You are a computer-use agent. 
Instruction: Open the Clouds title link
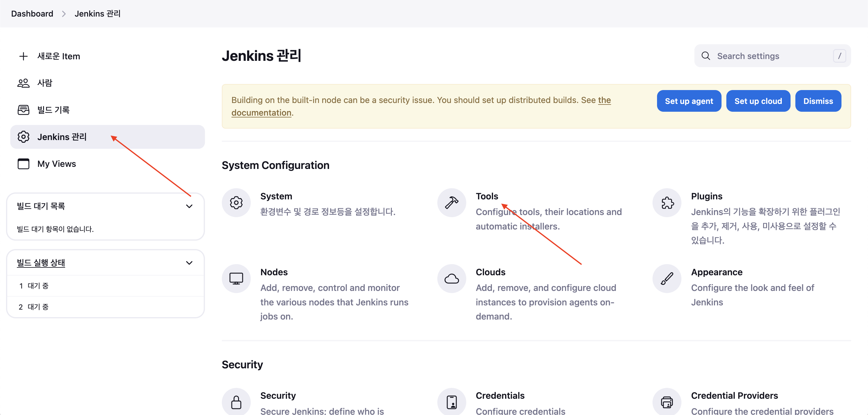click(x=490, y=272)
